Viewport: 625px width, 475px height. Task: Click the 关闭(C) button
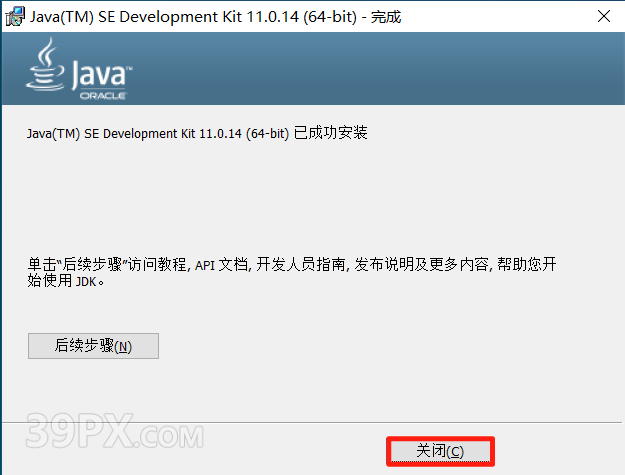pos(440,451)
